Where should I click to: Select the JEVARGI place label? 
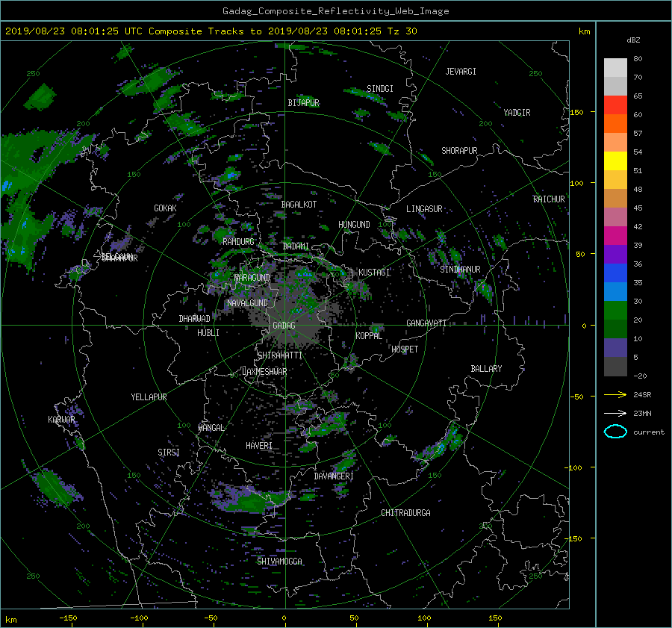(461, 72)
